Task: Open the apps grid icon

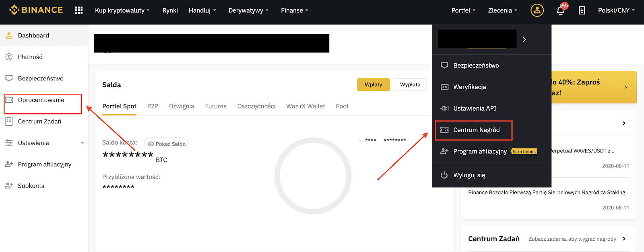Action: [79, 10]
